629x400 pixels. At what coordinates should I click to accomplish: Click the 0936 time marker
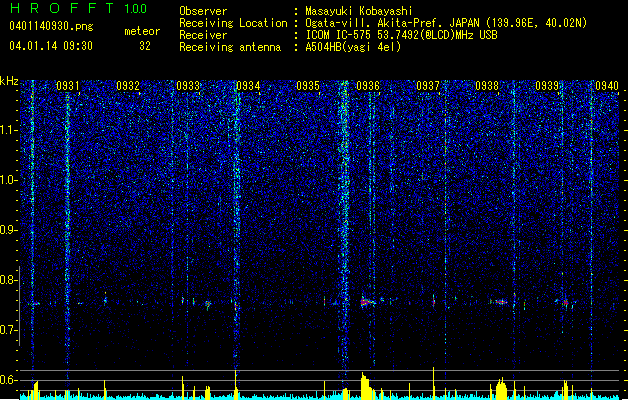click(x=368, y=86)
